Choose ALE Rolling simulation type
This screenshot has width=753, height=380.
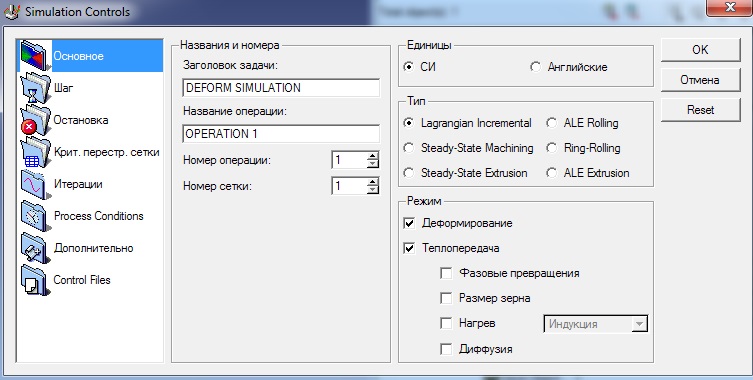(551, 123)
